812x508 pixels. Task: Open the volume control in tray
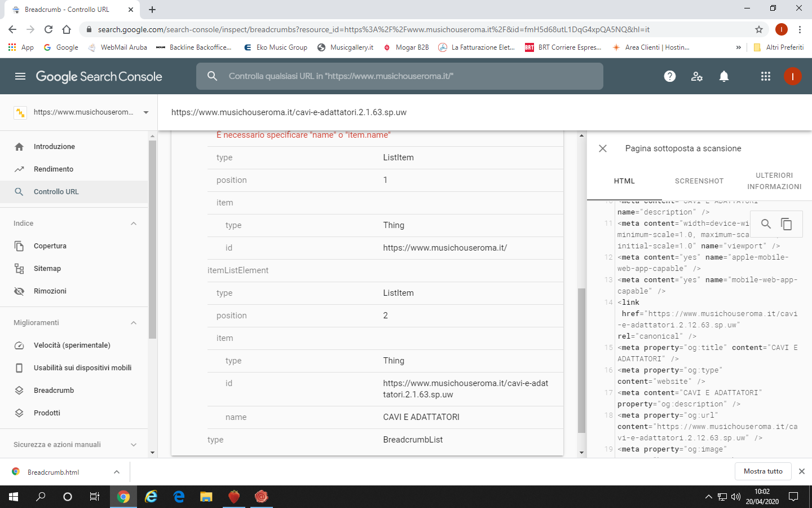pos(735,497)
